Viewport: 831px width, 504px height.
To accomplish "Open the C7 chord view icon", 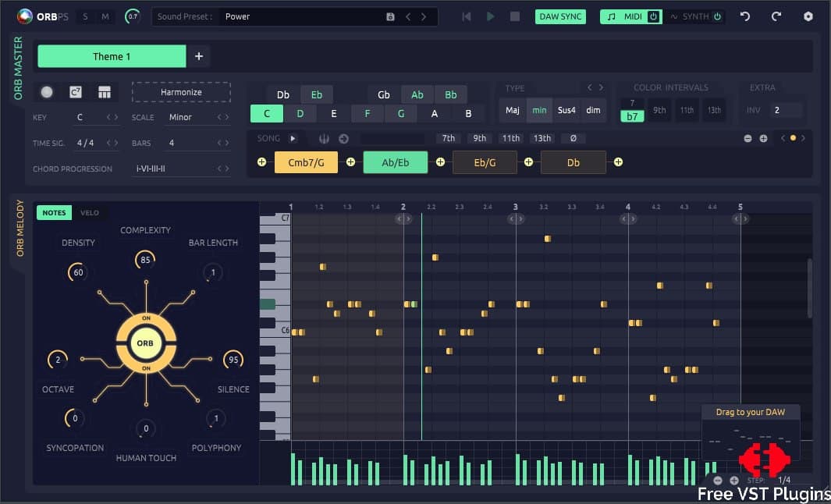I will pyautogui.click(x=76, y=92).
